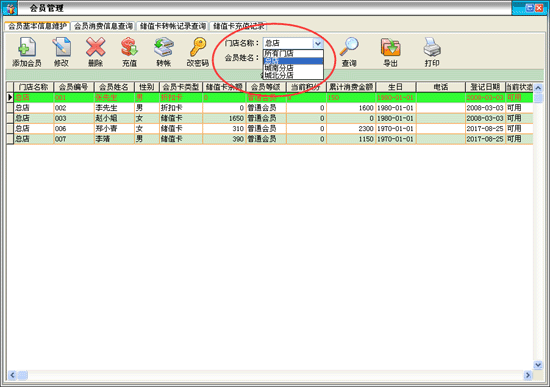
Task: Choose 所有门店 from the store list
Action: point(293,53)
